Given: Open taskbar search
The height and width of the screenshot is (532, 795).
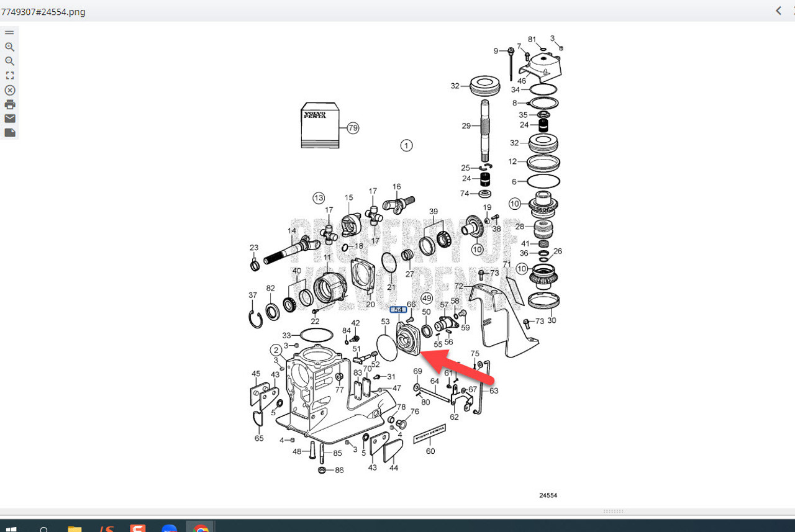Looking at the screenshot, I should (x=44, y=530).
